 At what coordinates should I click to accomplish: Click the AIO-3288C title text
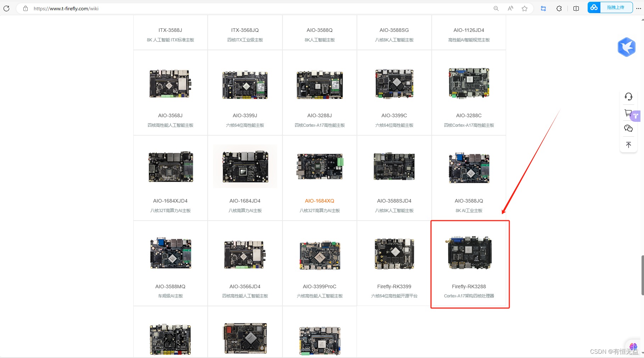[x=469, y=115]
